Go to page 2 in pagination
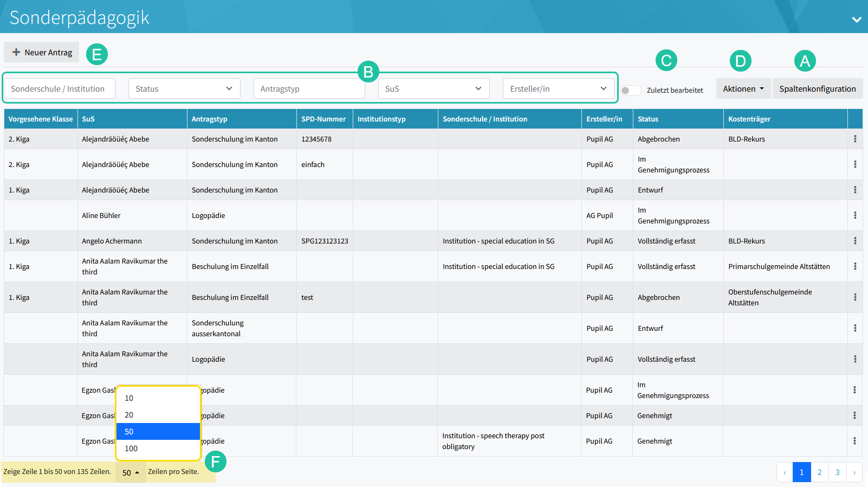 (820, 472)
